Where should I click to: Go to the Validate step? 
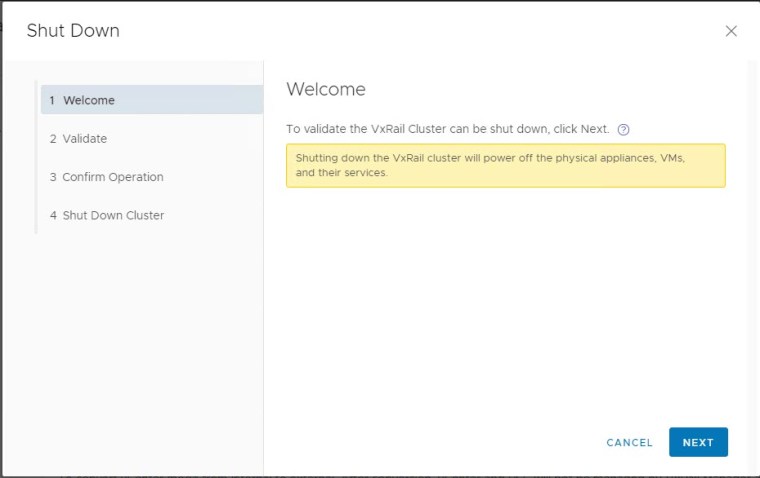84,139
